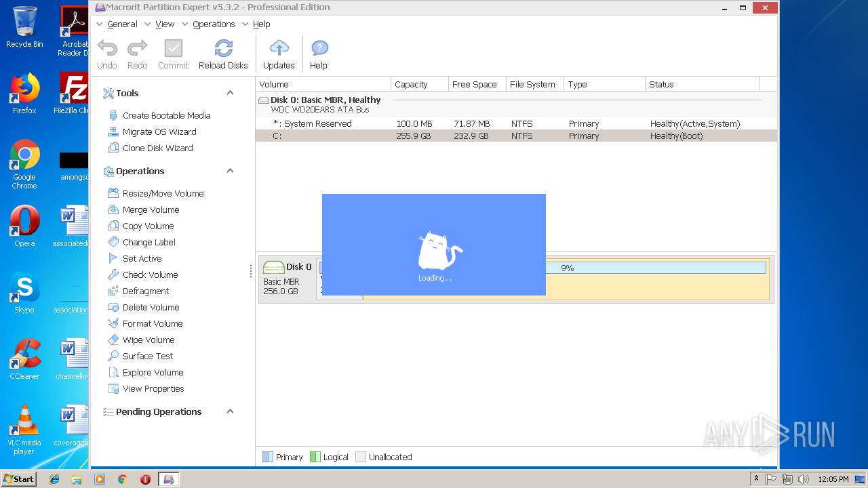This screenshot has width=868, height=488.
Task: Click the taskbar volume speaker icon
Action: click(804, 479)
